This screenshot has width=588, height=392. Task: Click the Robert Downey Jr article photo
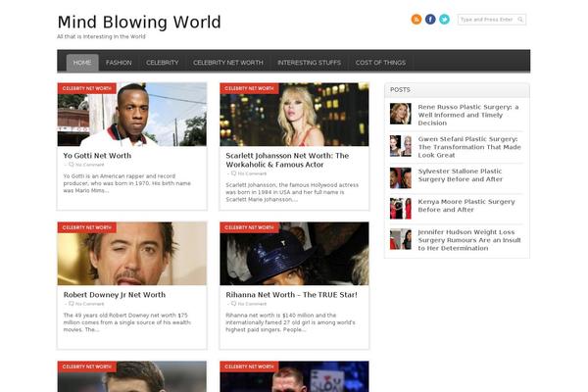[x=132, y=254]
